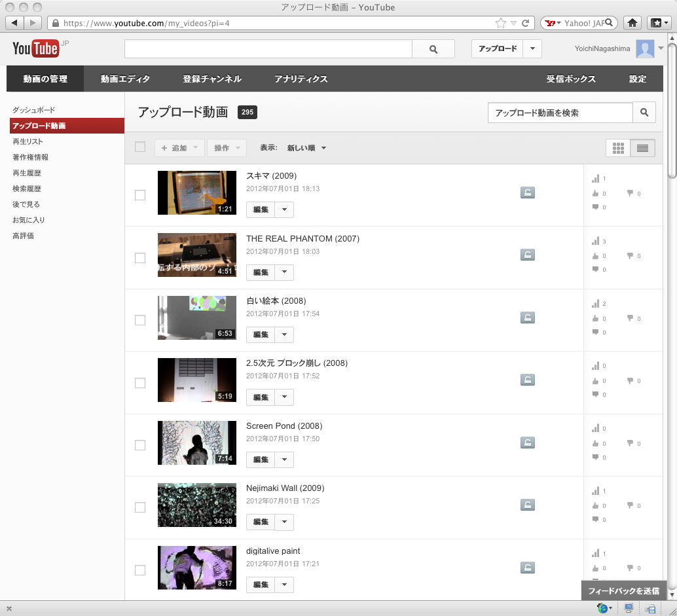Screen dimensions: 677x616
Task: Expand edit options arrow for スキマ (2009)
Action: tap(284, 209)
